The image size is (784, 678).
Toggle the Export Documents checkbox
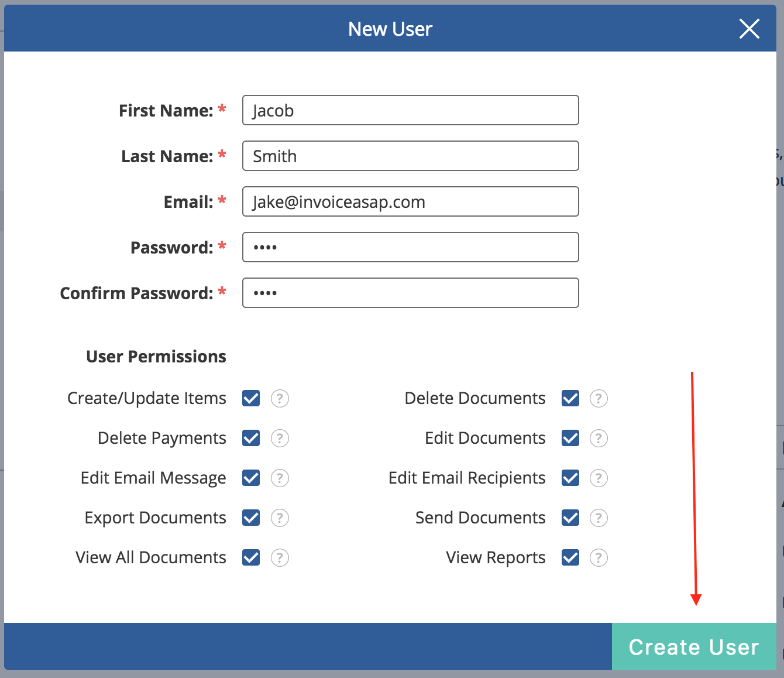pos(251,518)
